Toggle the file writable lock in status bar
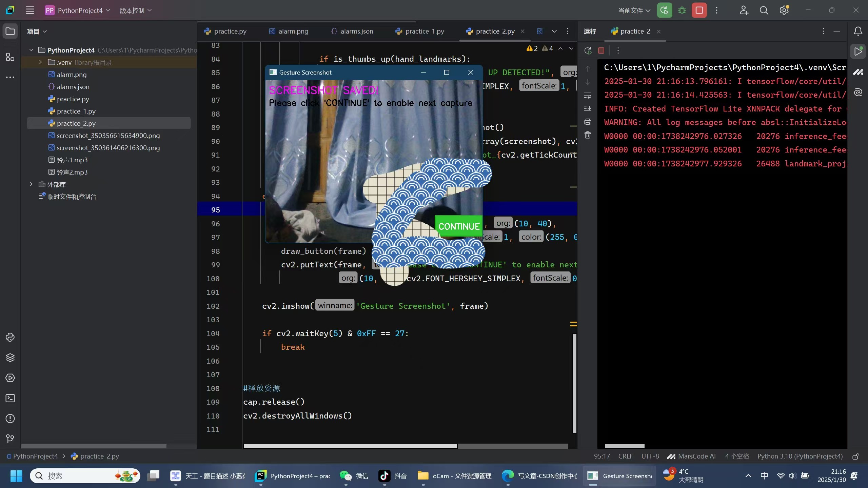Screen dimensions: 868x488 pyautogui.click(x=855, y=456)
